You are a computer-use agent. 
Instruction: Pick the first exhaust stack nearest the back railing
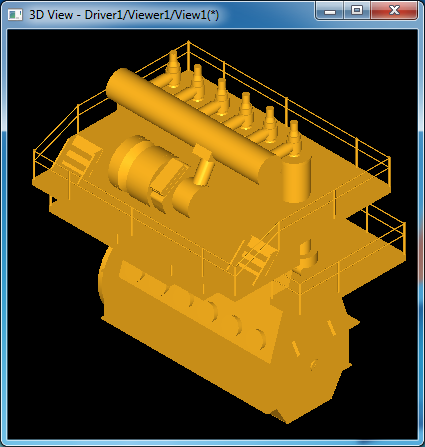(x=173, y=67)
